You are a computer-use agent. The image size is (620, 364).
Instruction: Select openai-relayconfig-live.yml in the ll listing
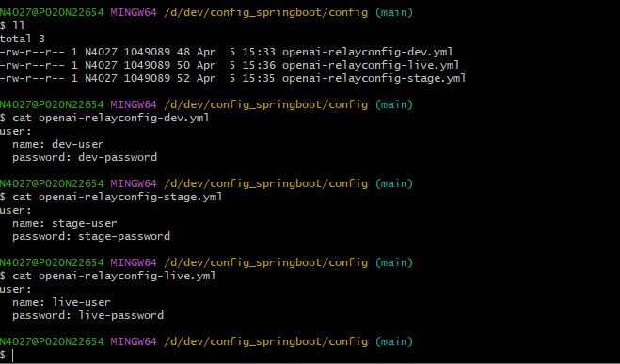pos(371,65)
